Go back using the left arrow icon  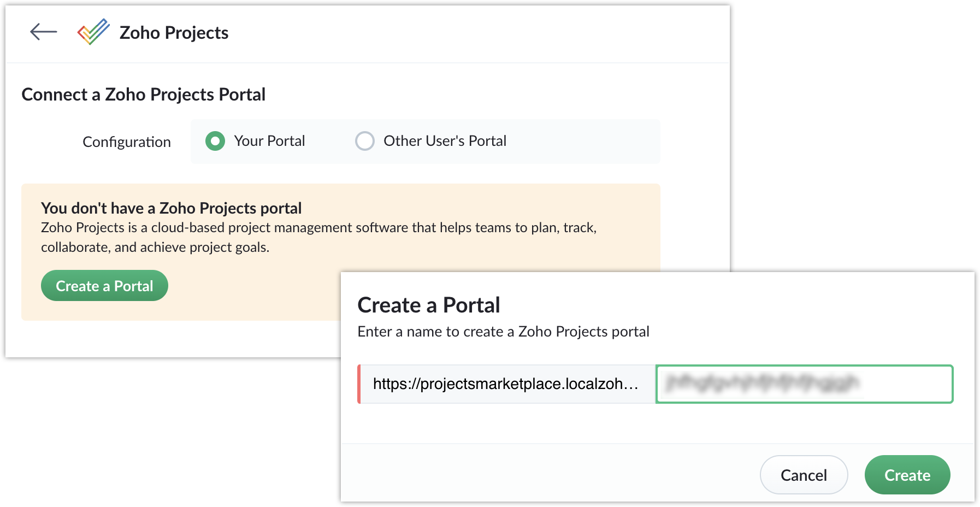coord(44,32)
